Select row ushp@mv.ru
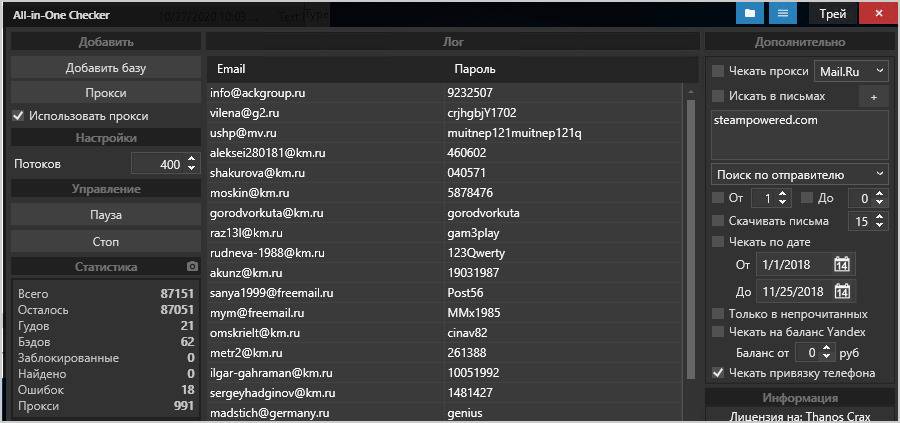The height and width of the screenshot is (423, 900). pos(444,133)
